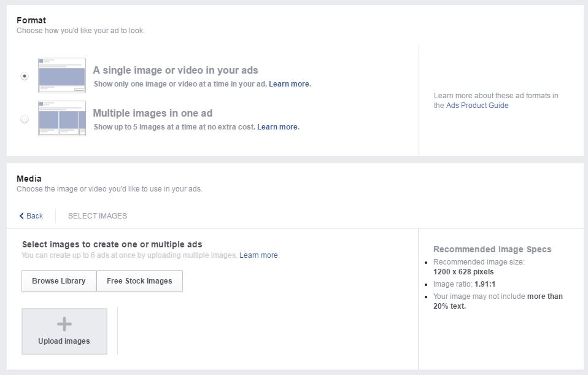The height and width of the screenshot is (375, 588).
Task: Click the plus icon in the upload box
Action: pos(64,324)
